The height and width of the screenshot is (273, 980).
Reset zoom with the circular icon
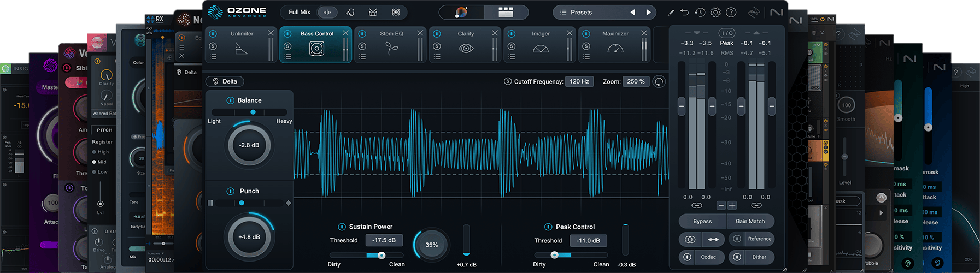click(x=659, y=81)
